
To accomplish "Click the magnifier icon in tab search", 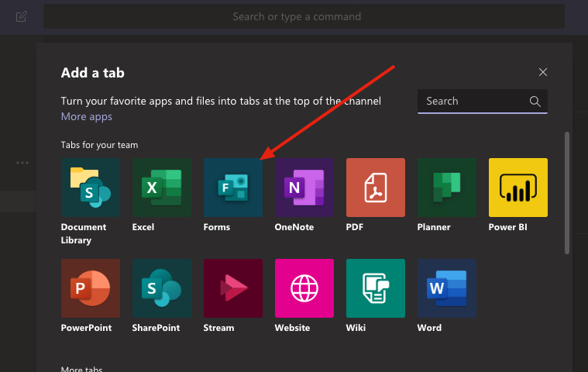I will [x=535, y=102].
